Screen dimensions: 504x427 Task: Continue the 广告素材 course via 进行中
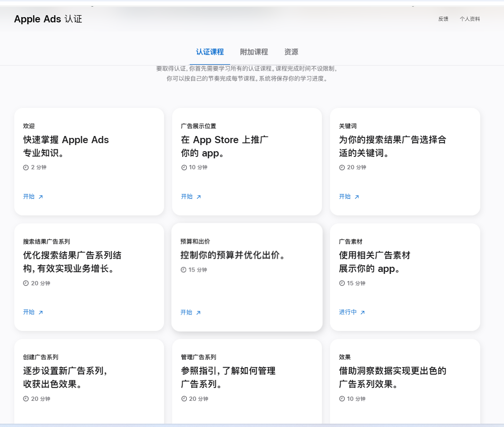coord(348,312)
